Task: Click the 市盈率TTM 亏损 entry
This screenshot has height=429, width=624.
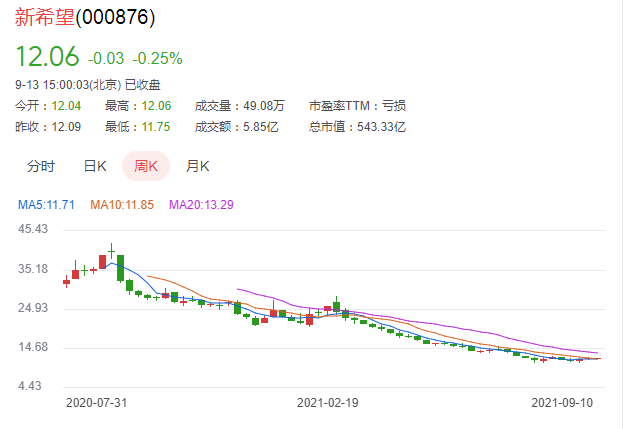Action: (357, 106)
